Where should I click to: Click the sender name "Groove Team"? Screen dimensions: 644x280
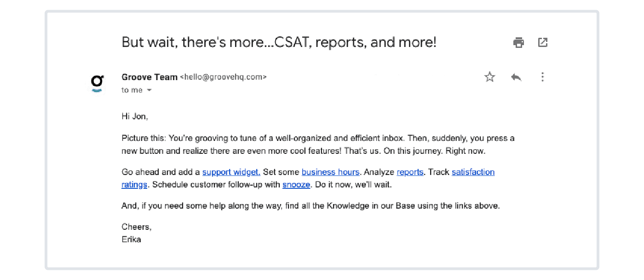[x=149, y=77]
